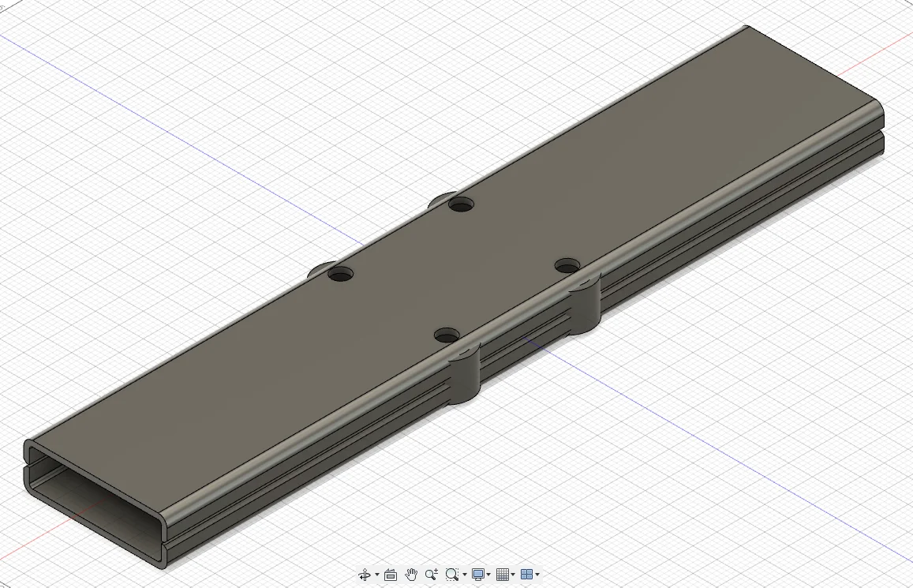Open the Orbit tool dropdown arrow
This screenshot has width=913, height=588.
pos(377,575)
